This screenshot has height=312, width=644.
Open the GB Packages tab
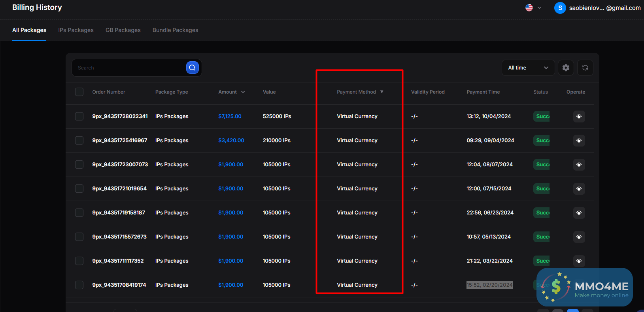[123, 30]
